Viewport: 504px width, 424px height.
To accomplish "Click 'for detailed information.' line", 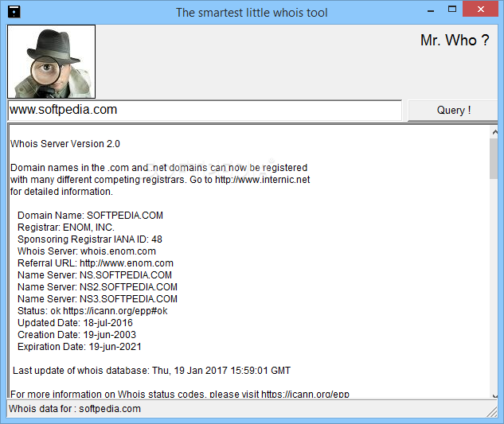I will [x=61, y=192].
